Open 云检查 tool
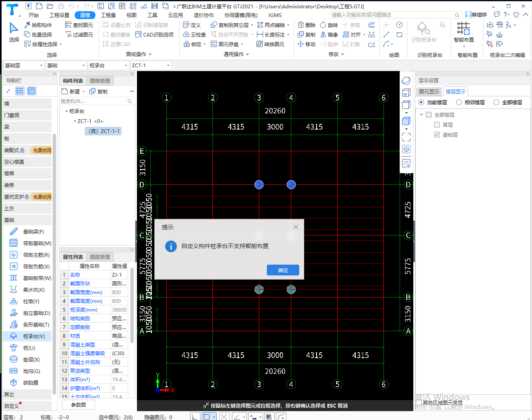Image resolution: width=532 pixels, height=420 pixels. point(195,34)
